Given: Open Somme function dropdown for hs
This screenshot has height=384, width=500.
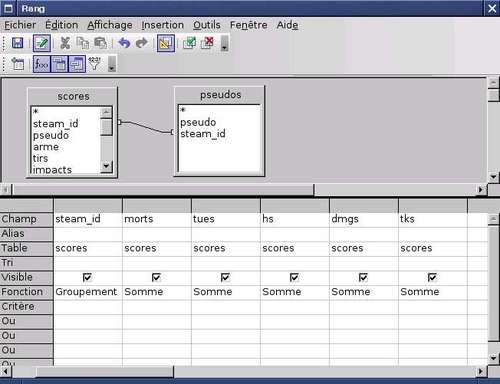Looking at the screenshot, I should click(x=295, y=292).
